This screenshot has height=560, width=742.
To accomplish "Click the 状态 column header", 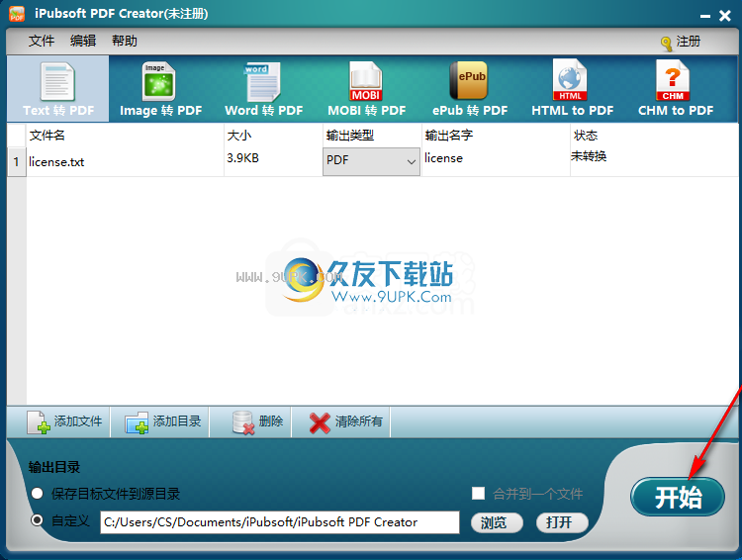I will [x=654, y=136].
